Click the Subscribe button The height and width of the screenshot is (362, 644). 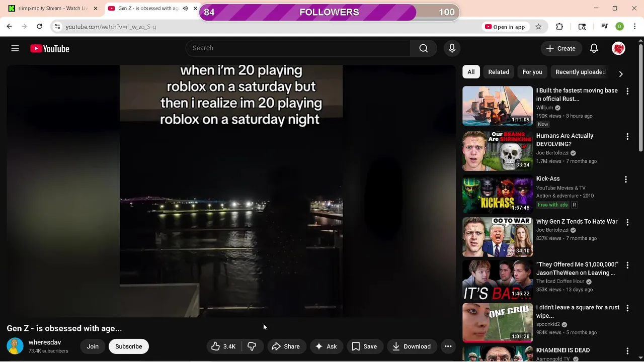(x=129, y=346)
